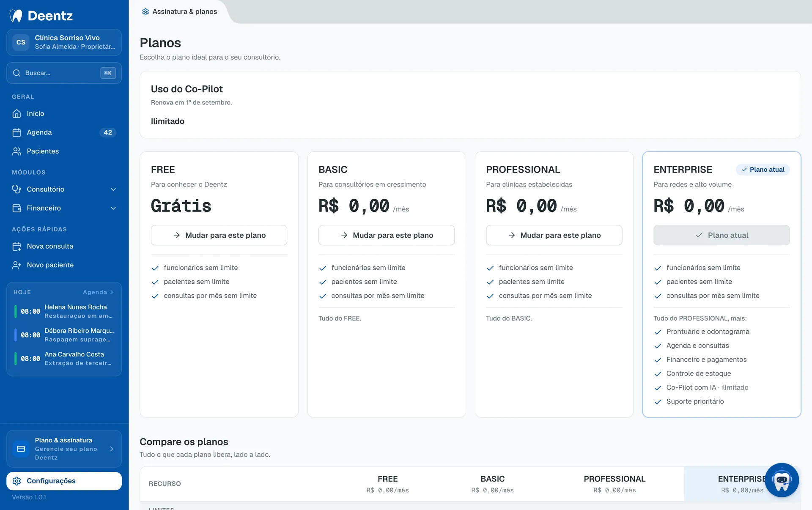Switch to the BASIC plan
812x510 pixels.
[387, 235]
